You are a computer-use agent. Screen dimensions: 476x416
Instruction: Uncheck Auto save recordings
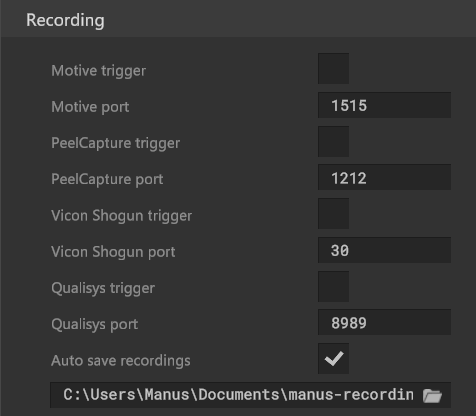pyautogui.click(x=333, y=358)
